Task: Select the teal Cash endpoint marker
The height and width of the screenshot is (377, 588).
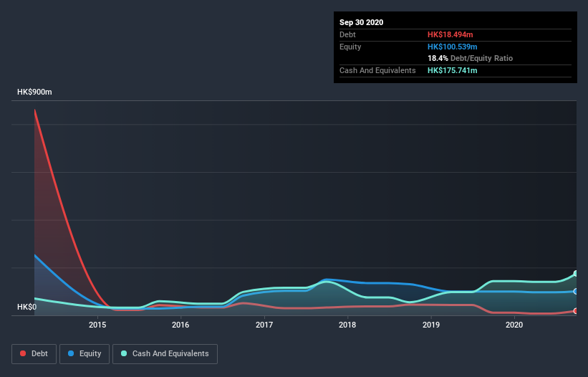Action: pos(576,274)
